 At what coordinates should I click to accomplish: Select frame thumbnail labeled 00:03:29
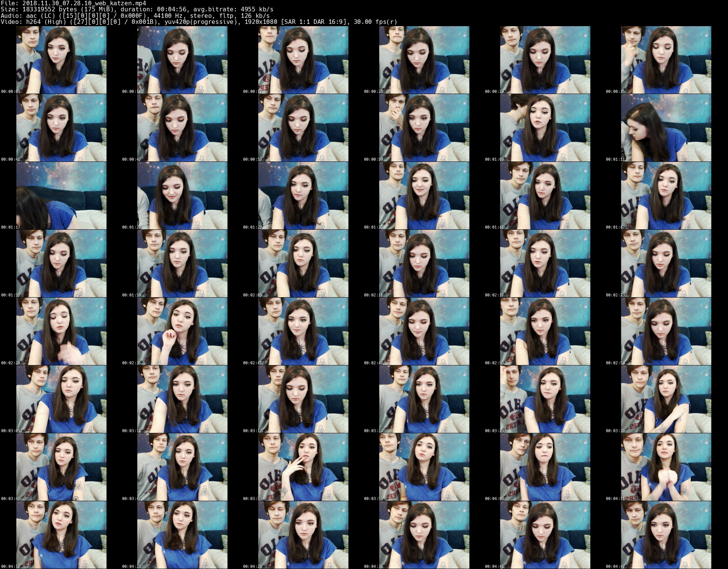coord(545,399)
